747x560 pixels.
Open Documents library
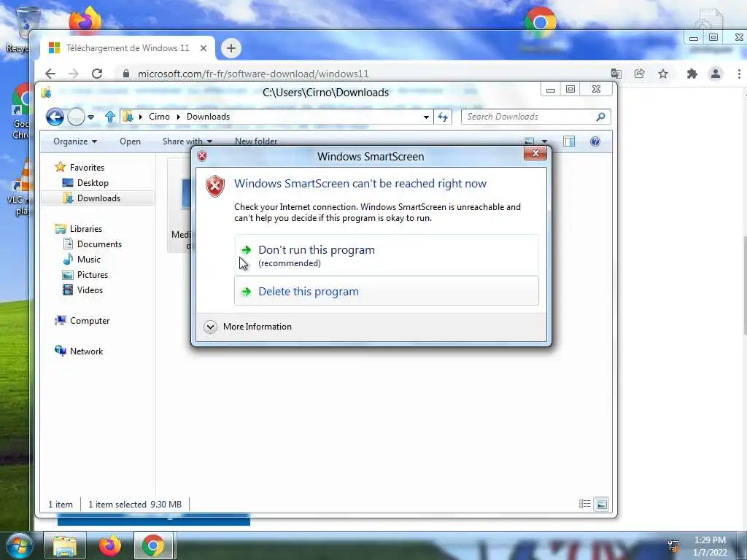(x=99, y=244)
